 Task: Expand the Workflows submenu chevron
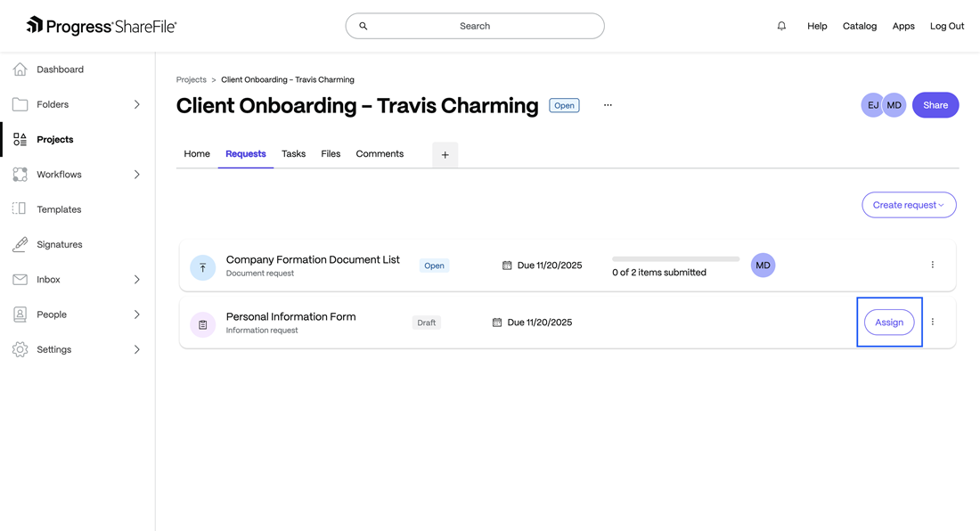pos(136,175)
